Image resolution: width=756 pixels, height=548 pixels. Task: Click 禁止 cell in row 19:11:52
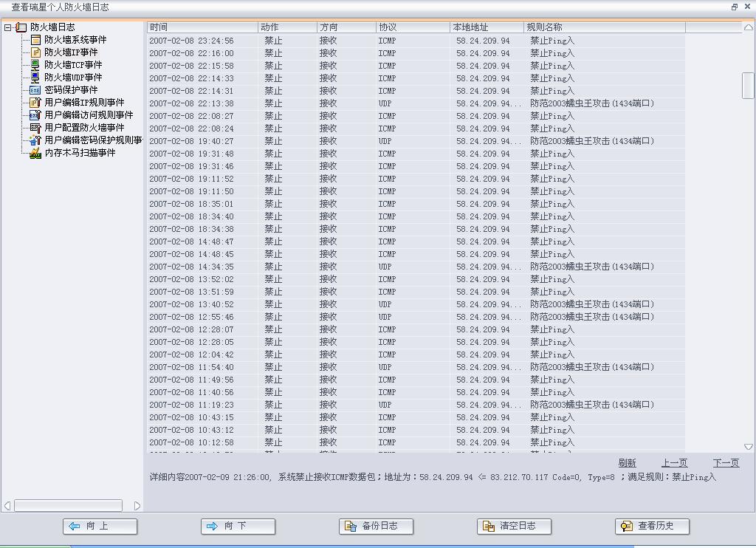point(273,179)
